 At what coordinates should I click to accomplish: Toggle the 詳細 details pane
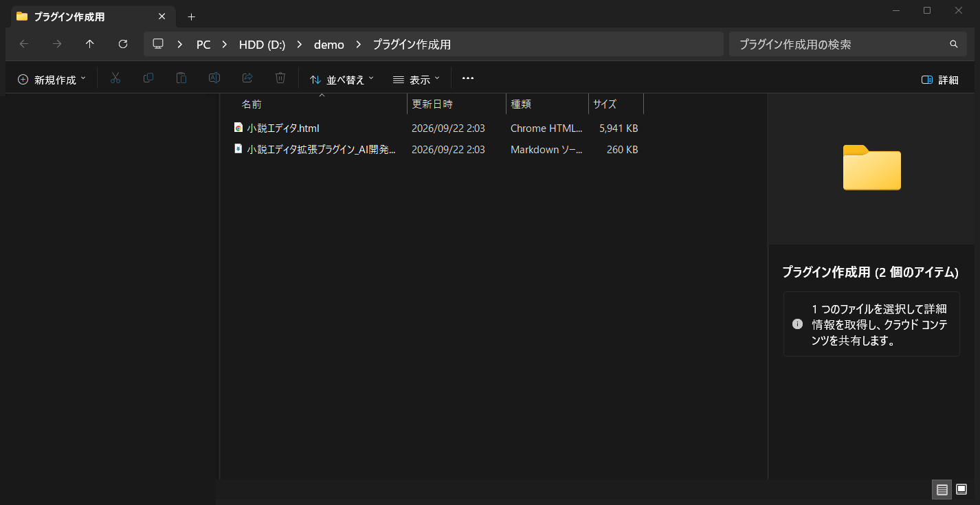939,80
